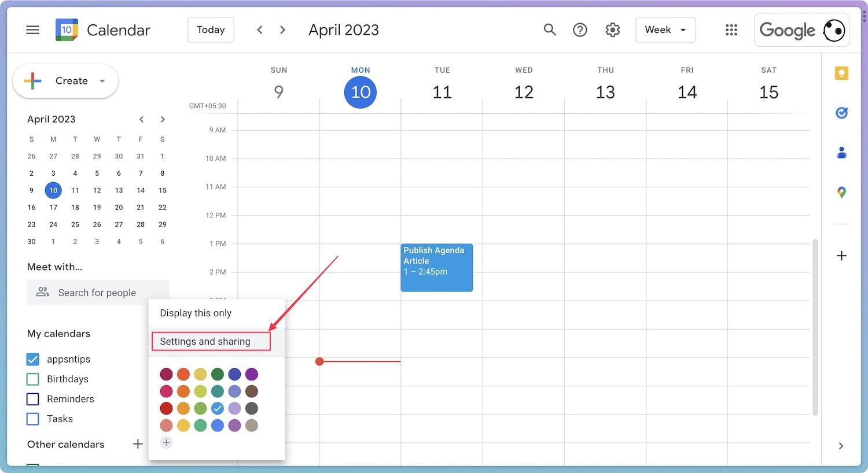Open Google Maps in side panel

(x=841, y=193)
